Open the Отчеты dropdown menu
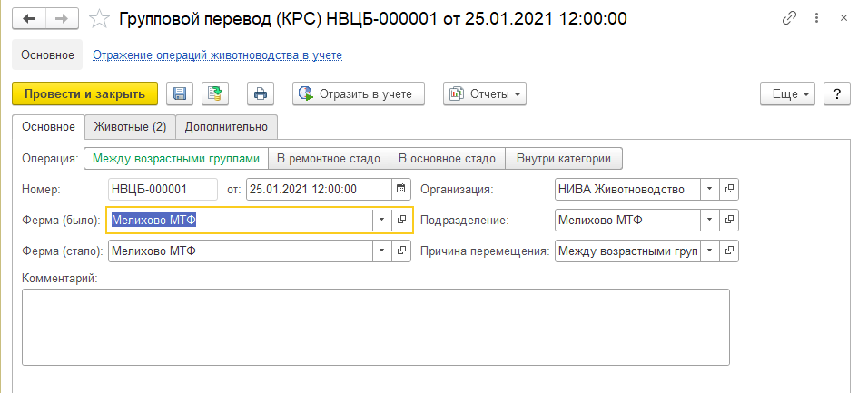Screen dimensions: 868x393 click(x=485, y=93)
